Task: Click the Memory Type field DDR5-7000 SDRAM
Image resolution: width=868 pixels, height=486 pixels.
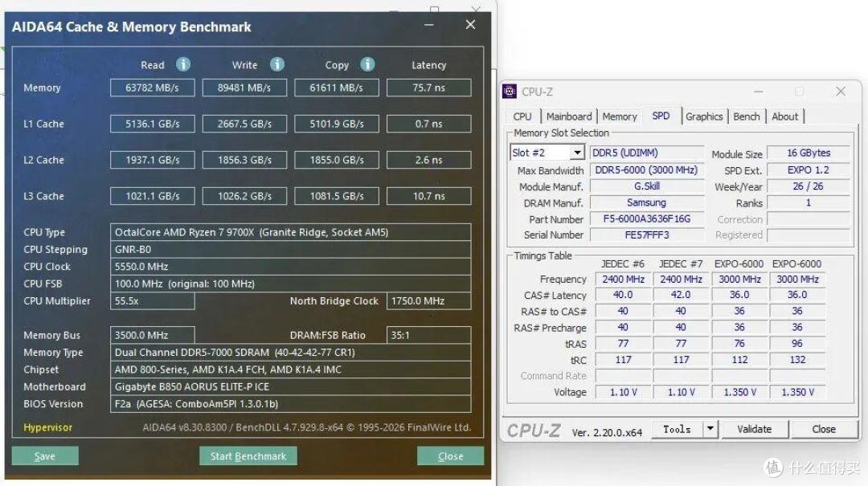Action: coord(291,352)
